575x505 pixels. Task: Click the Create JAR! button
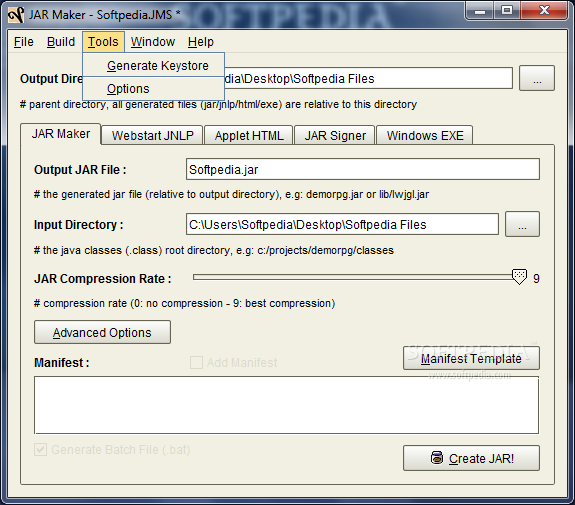471,458
